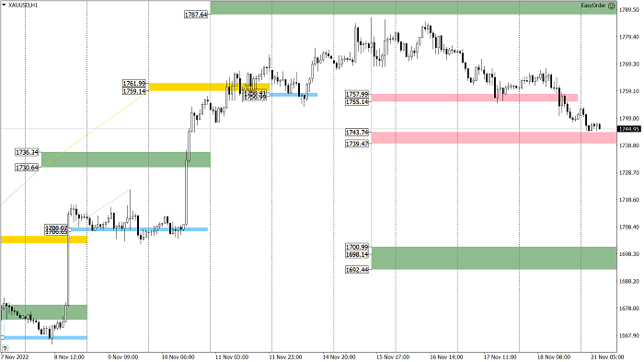644x362 pixels.
Task: Click the 1789.50 value on price scale
Action: pos(628,10)
